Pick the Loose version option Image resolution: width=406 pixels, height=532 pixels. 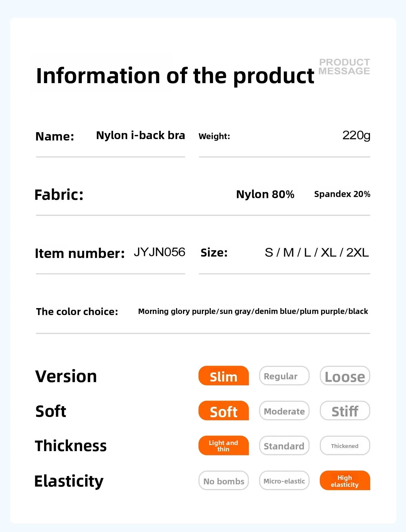(x=345, y=376)
